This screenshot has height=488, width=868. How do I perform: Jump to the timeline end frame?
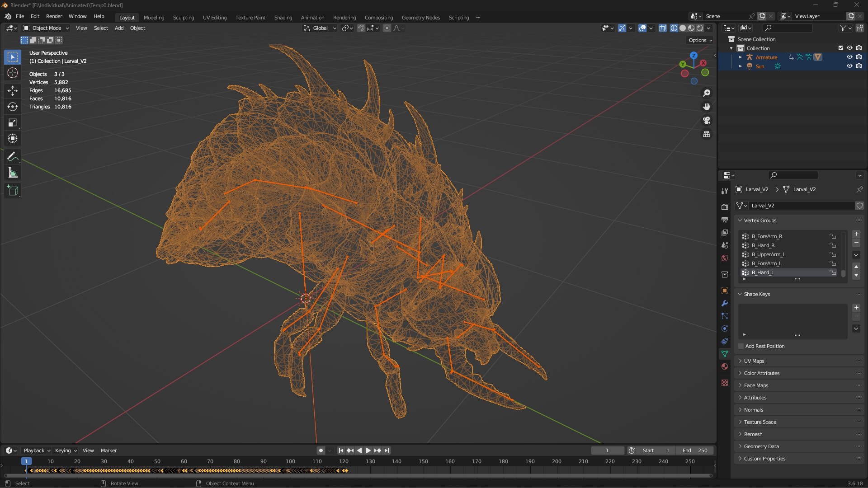387,450
